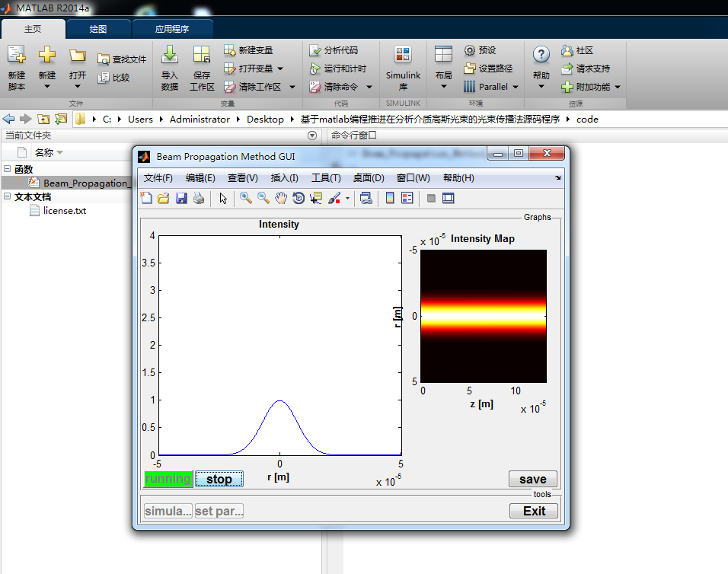Click the Hide Plot Tools icon
This screenshot has width=728, height=574.
point(431,198)
